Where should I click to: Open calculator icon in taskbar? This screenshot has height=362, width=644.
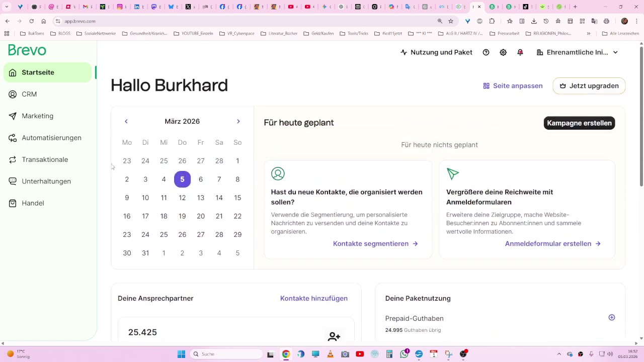click(389, 354)
